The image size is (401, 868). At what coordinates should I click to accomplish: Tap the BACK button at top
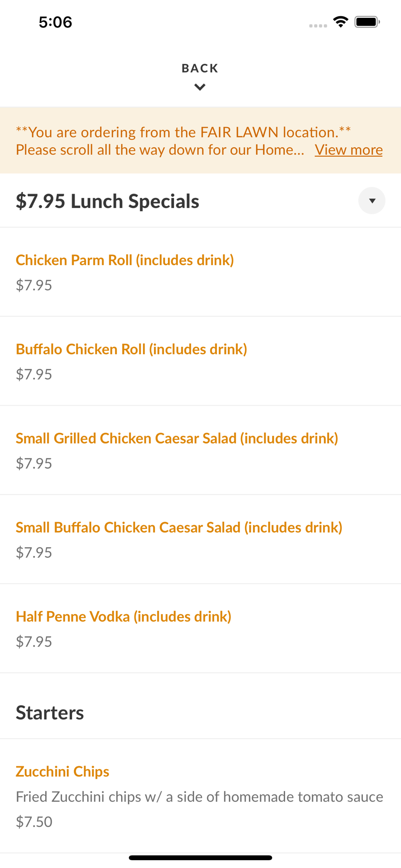click(200, 69)
